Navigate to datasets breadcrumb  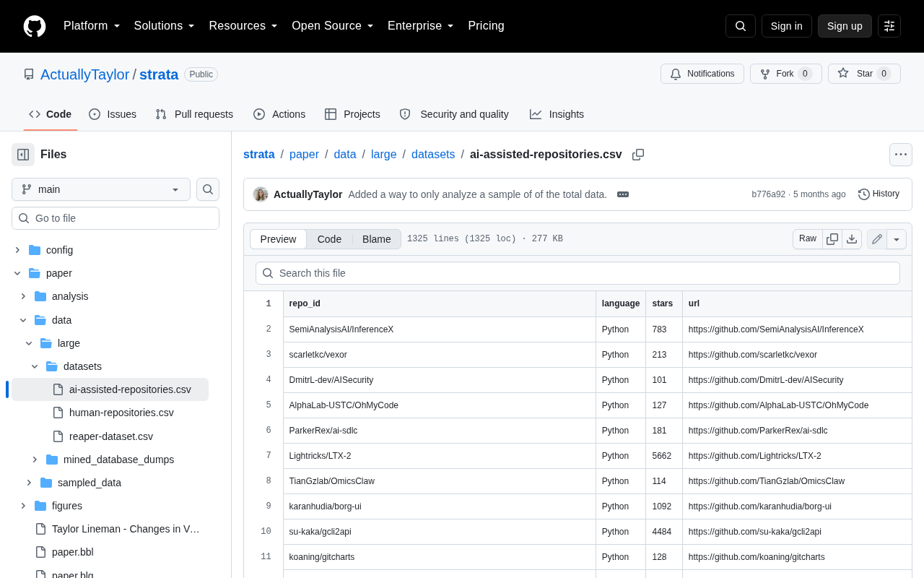(433, 155)
